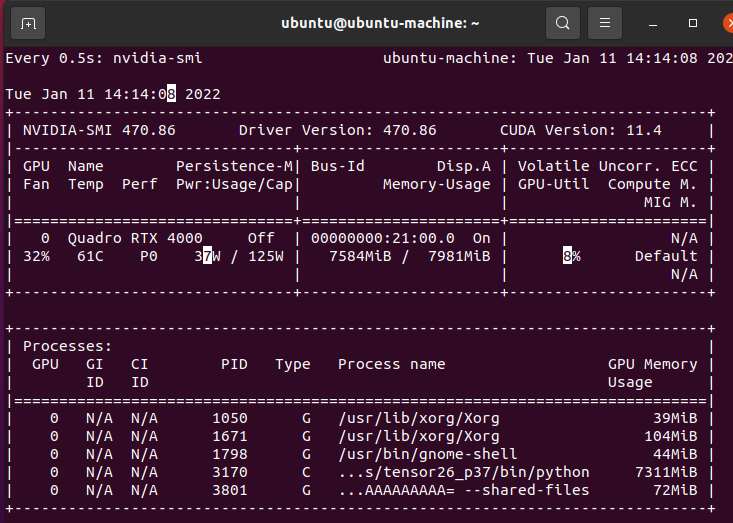Click PID 3170
Viewport: 733px width, 523px height.
pyautogui.click(x=230, y=473)
